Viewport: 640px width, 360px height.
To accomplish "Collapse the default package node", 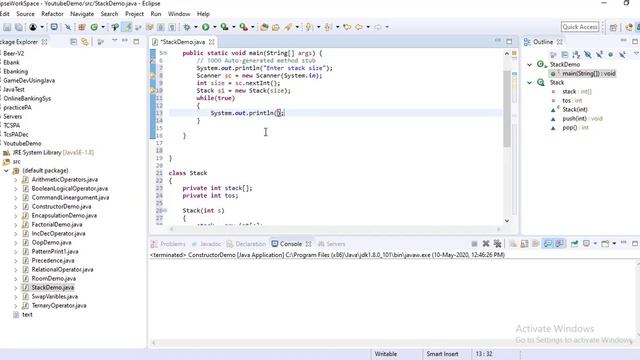I will (6, 171).
